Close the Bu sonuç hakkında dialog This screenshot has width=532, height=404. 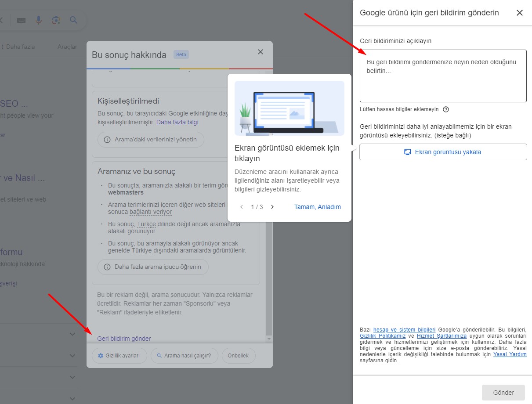click(x=261, y=52)
